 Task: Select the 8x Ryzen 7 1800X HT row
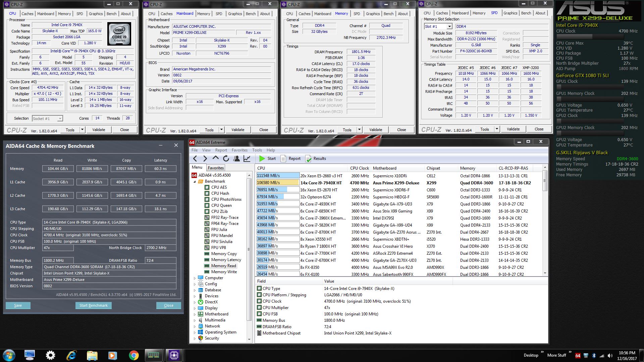point(399,246)
